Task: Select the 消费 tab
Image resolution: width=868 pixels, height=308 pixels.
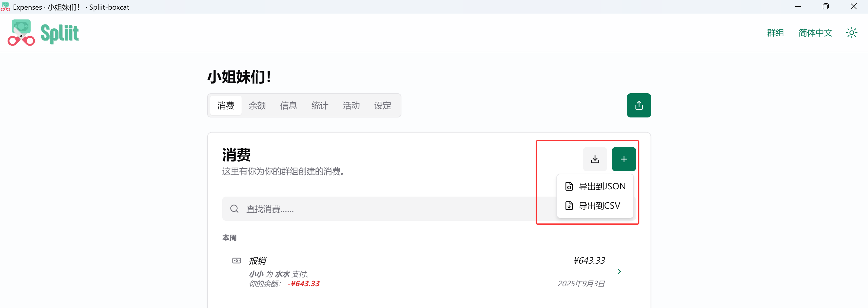Action: [x=225, y=106]
